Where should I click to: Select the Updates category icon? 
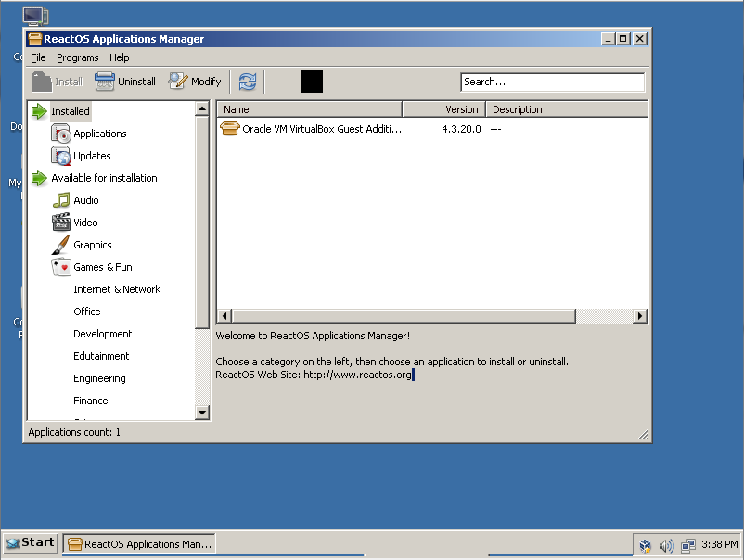click(60, 156)
